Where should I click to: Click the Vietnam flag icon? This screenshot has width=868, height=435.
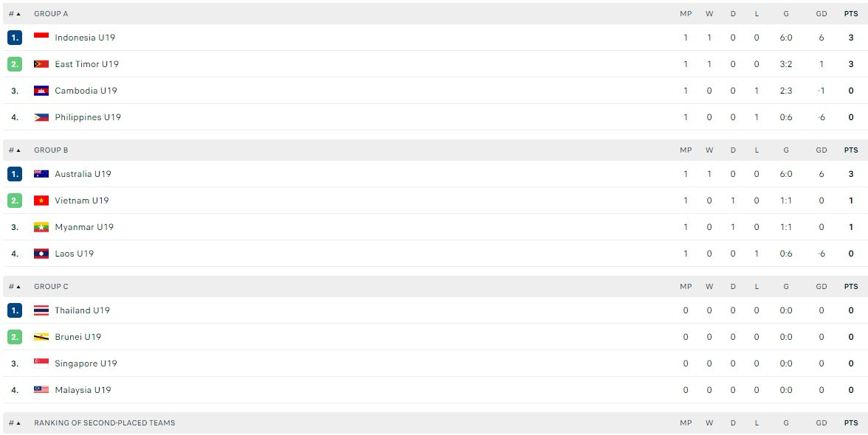pyautogui.click(x=41, y=201)
